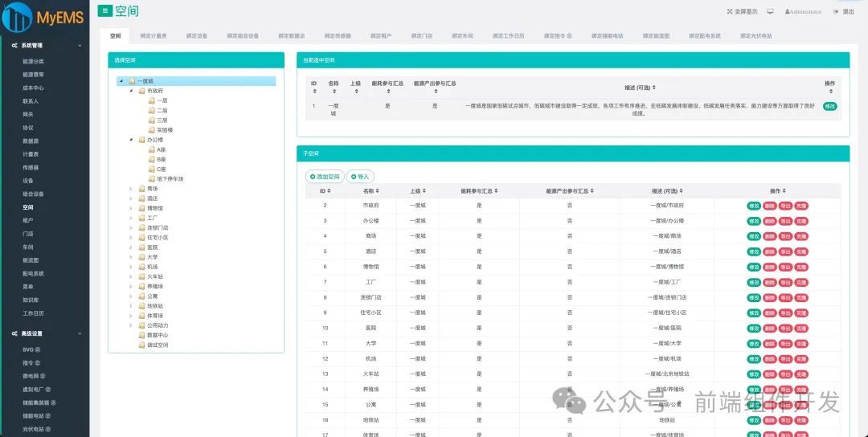Open 虚拟电厂 in the sidebar

coord(36,390)
